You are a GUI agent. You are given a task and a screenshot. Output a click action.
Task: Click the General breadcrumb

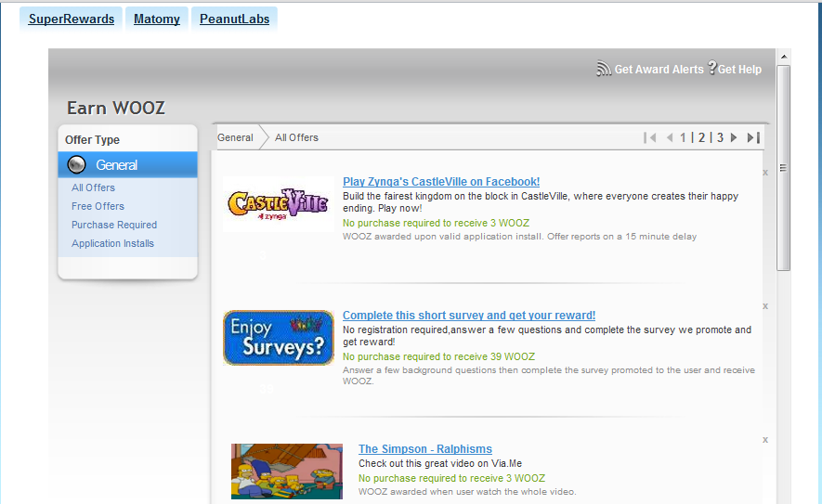click(235, 137)
